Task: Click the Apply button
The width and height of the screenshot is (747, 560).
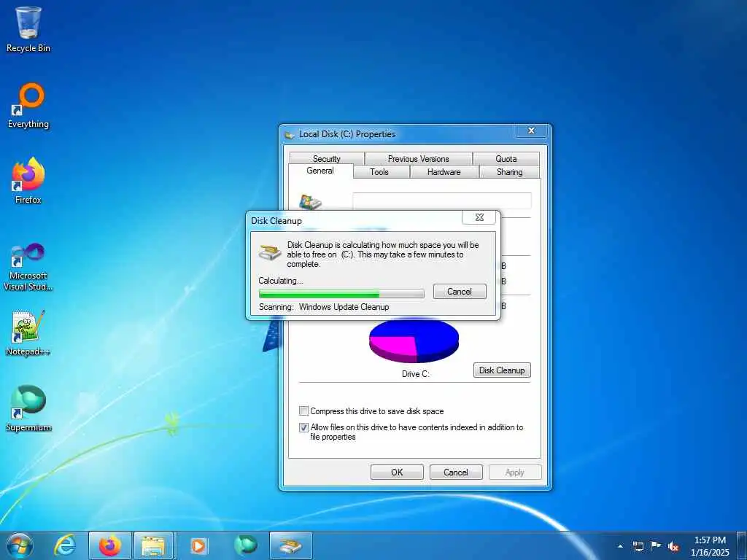Action: (515, 472)
